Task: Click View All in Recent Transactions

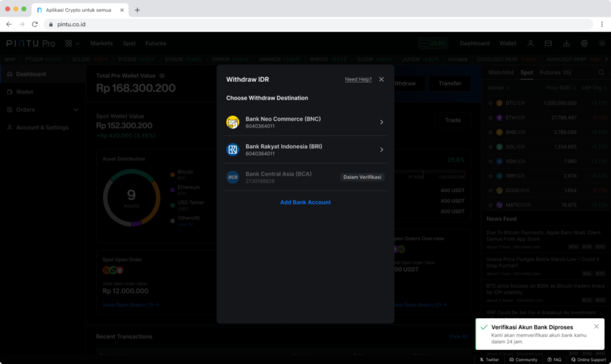Action: pos(458,337)
